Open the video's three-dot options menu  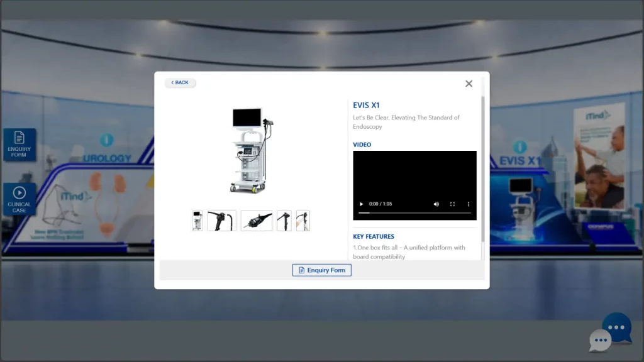468,204
